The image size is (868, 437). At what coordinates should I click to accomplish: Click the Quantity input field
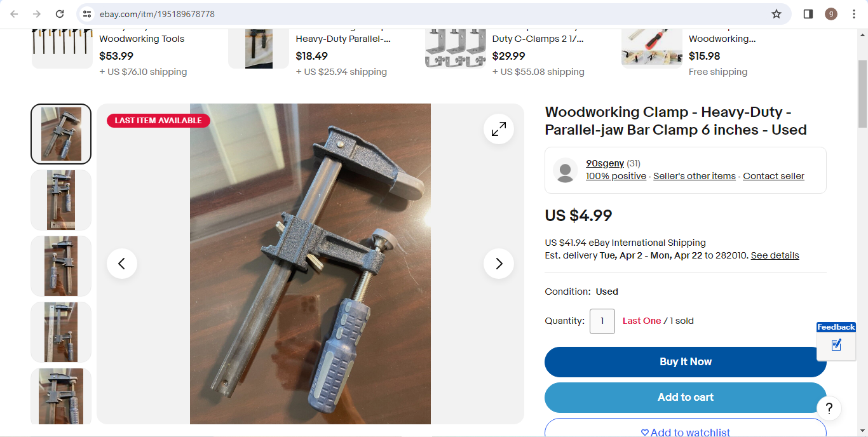(602, 321)
